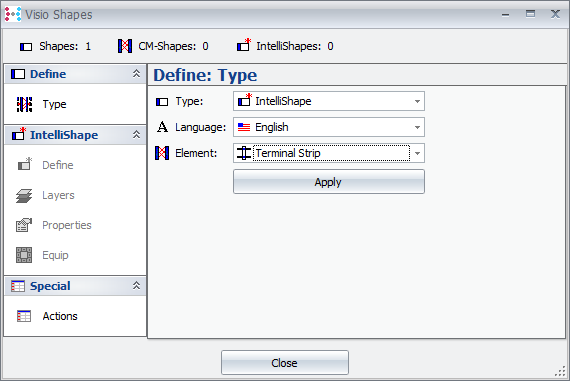
Task: Click the IntelliShape icon inside Type combo box
Action: click(244, 100)
